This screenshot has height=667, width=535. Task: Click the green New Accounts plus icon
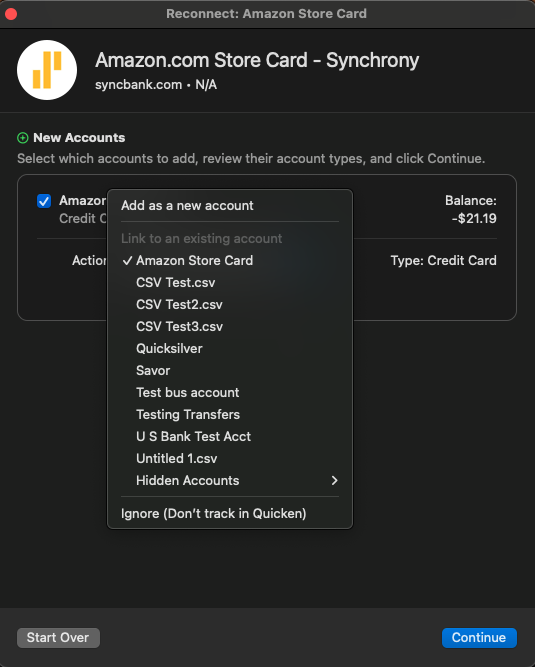pyautogui.click(x=23, y=138)
